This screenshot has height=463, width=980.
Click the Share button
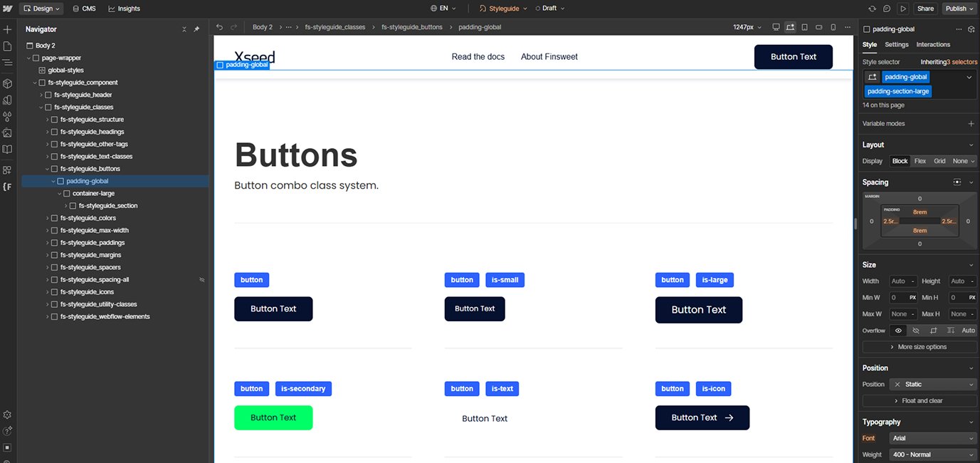[x=924, y=8]
